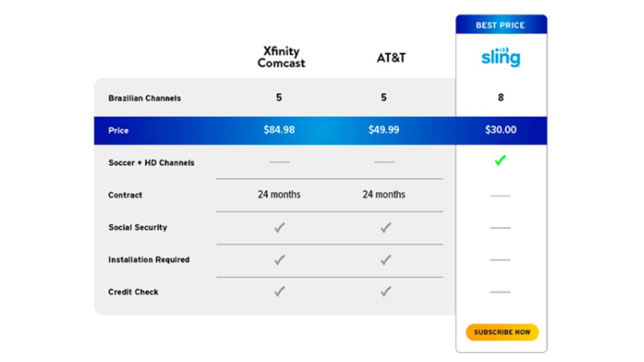Click the Xfinity price $84.98
The image size is (644, 362).
(x=279, y=130)
